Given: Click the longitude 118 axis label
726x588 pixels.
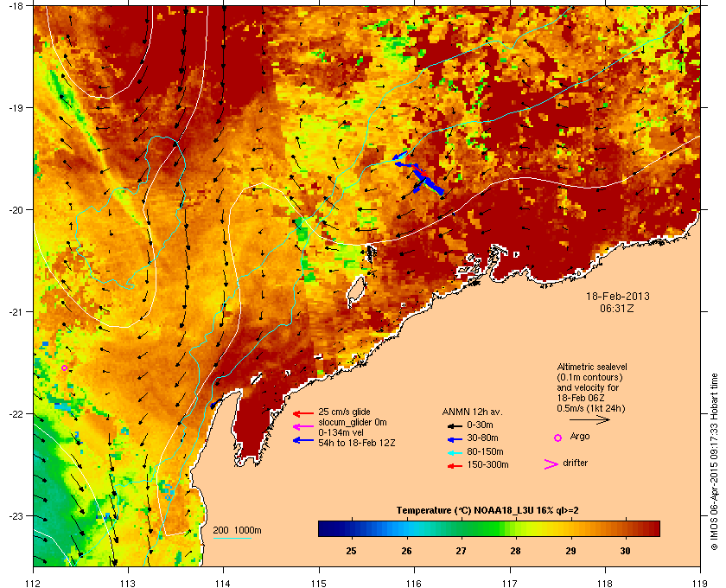Looking at the screenshot, I should (605, 584).
